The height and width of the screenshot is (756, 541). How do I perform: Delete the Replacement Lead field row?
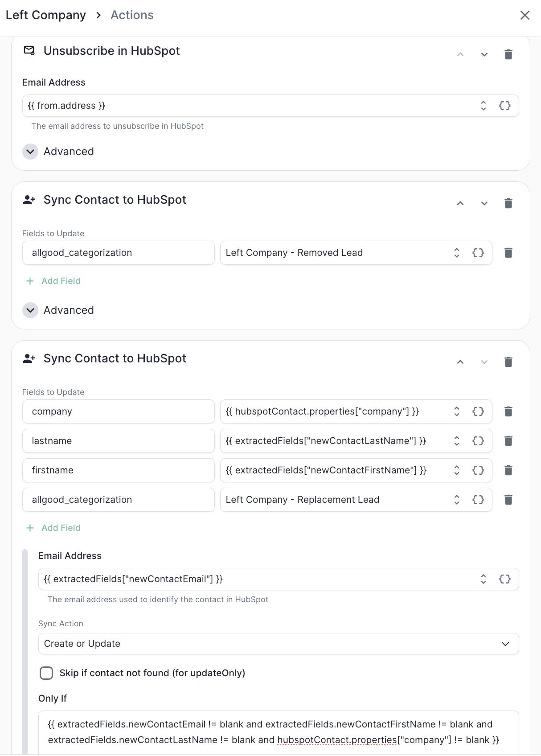508,500
